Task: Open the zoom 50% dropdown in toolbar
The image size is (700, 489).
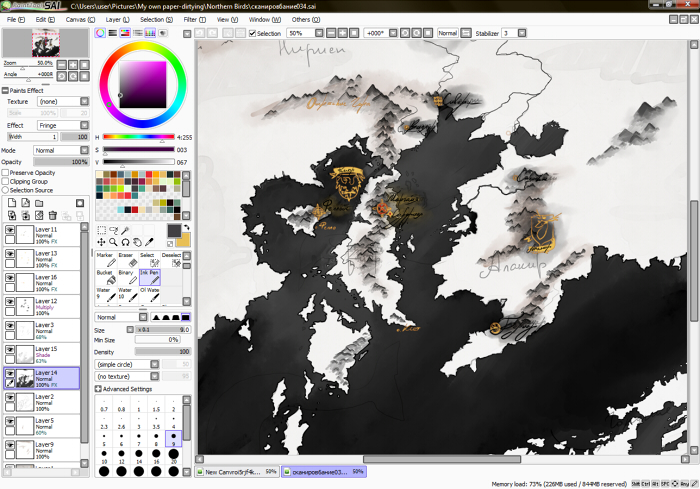Action: 319,33
